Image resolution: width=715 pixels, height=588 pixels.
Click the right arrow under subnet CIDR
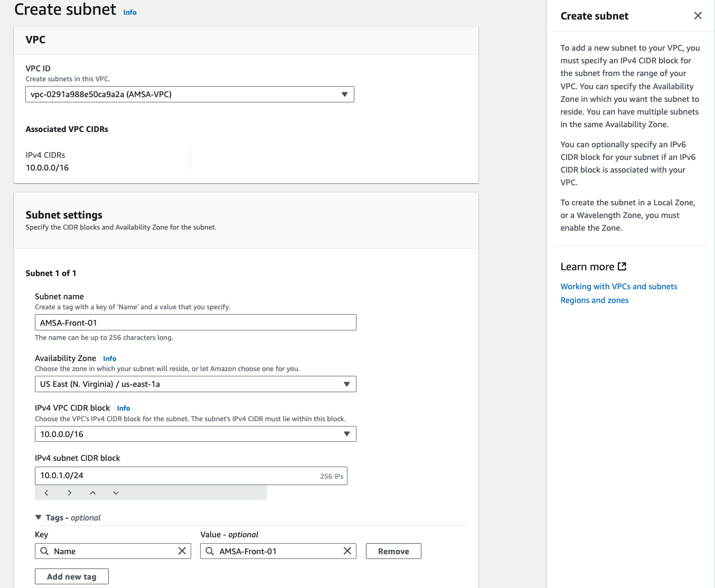pyautogui.click(x=70, y=493)
